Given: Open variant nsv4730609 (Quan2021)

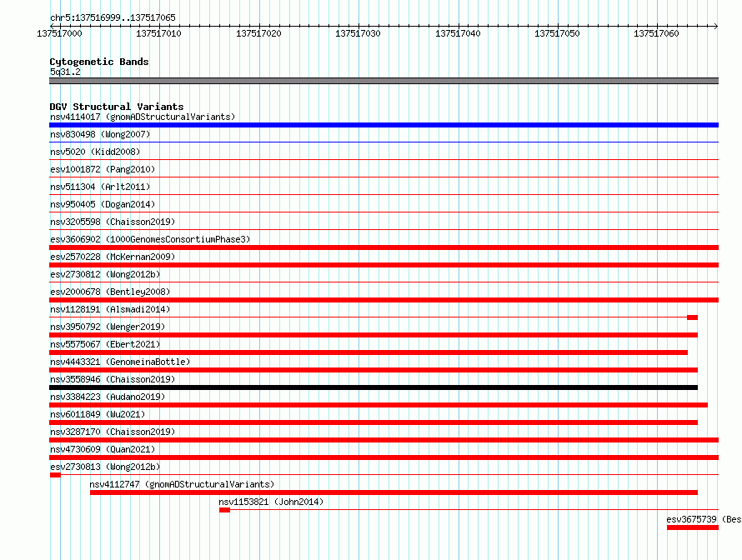Looking at the screenshot, I should point(103,449).
